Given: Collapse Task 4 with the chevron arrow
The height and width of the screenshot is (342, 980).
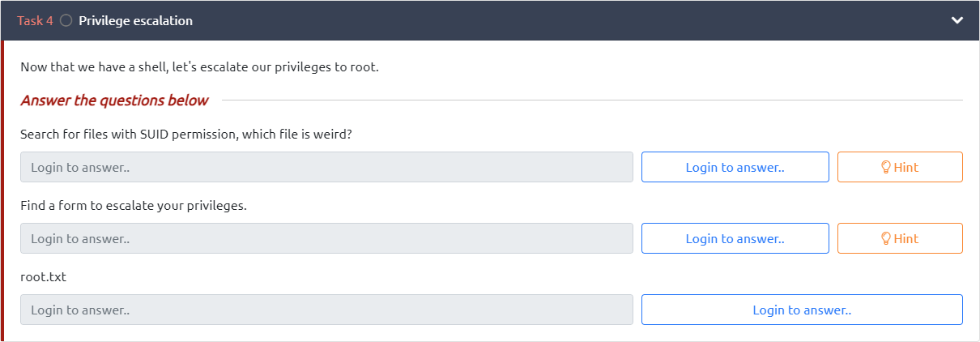Looking at the screenshot, I should [957, 21].
